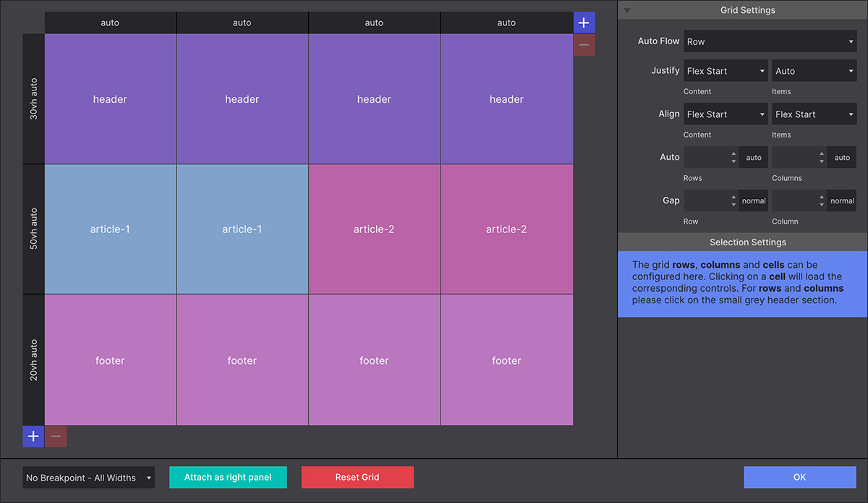
Task: Select the last column's auto header
Action: pos(506,22)
